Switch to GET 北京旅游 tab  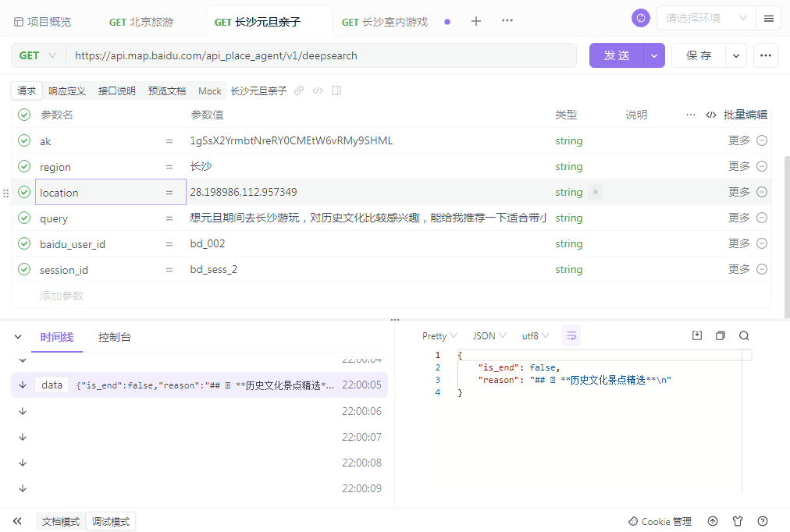(141, 22)
